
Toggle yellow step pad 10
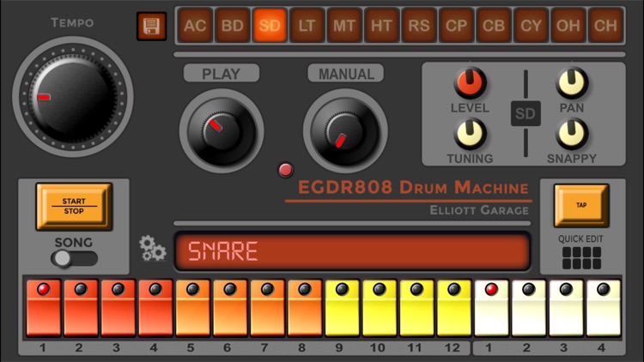click(x=380, y=308)
